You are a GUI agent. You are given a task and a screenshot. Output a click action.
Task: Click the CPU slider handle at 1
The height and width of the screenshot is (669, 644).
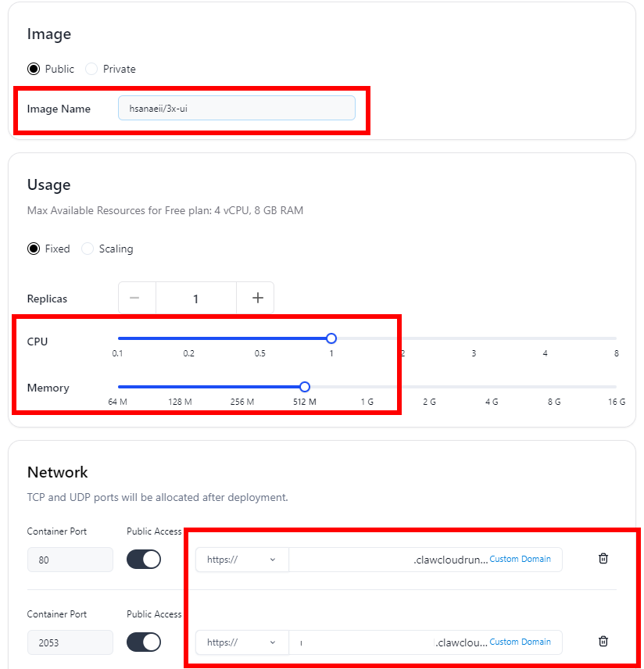tap(331, 338)
